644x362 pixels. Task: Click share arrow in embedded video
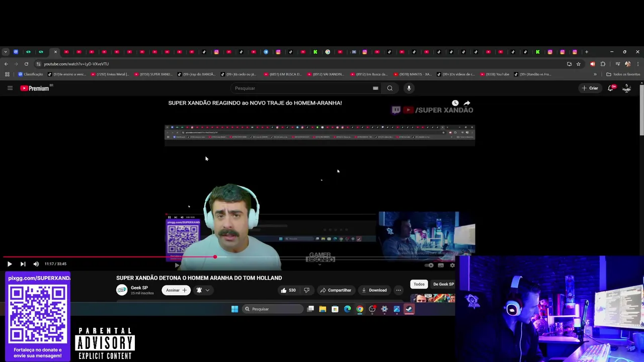[467, 103]
